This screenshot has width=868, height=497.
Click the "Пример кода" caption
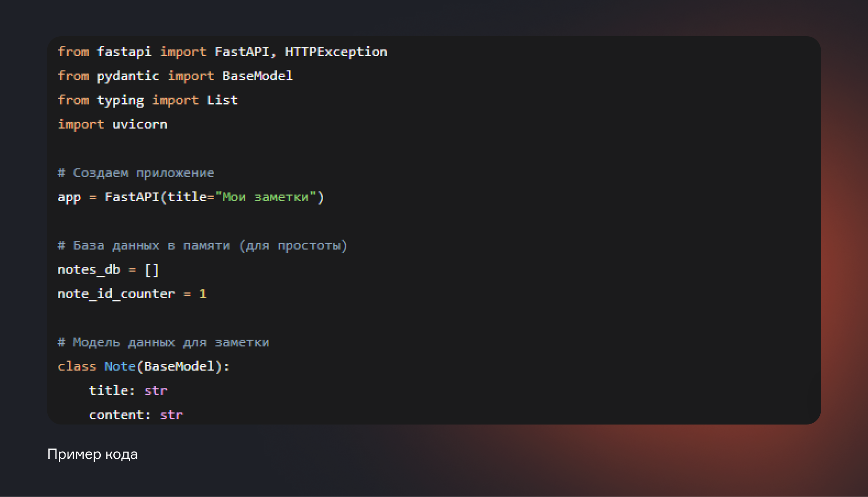[x=93, y=454]
